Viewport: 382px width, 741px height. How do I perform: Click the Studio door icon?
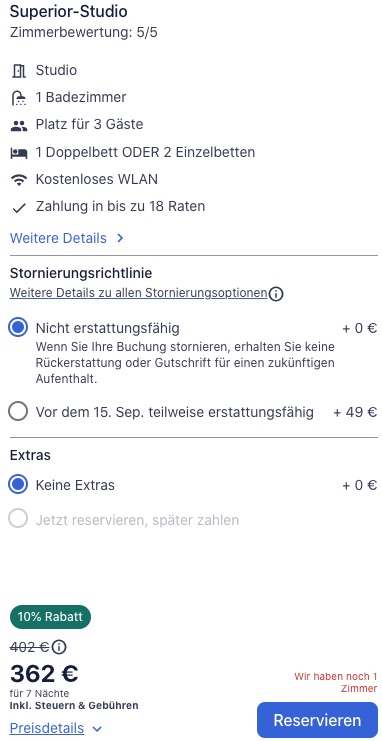coord(18,71)
